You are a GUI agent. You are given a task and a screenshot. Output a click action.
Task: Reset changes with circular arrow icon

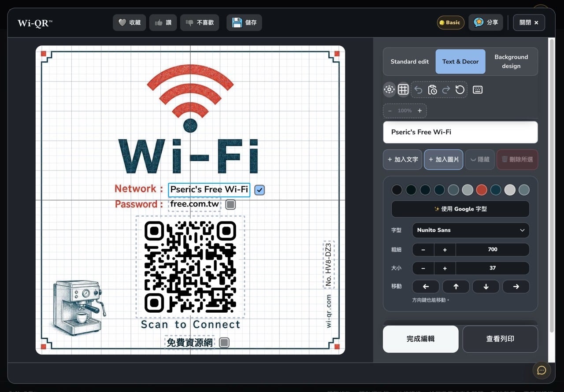click(460, 90)
